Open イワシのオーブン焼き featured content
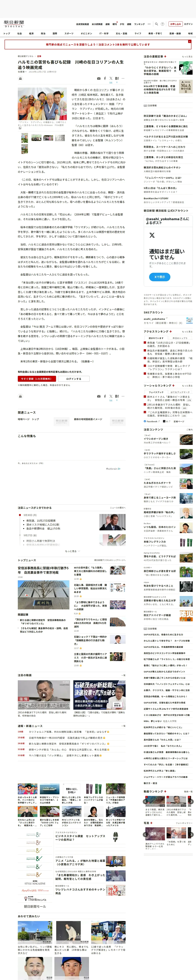This screenshot has width=196, height=980. point(156,439)
